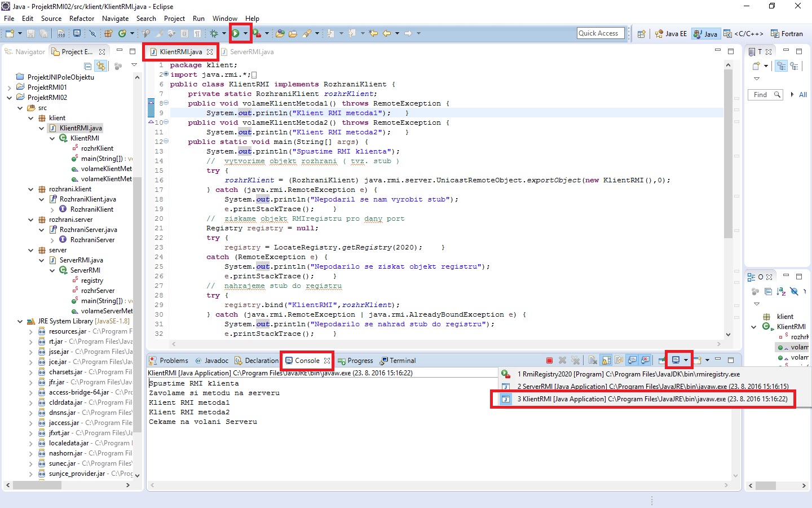
Task: Click the Clear Console icon
Action: 593,361
